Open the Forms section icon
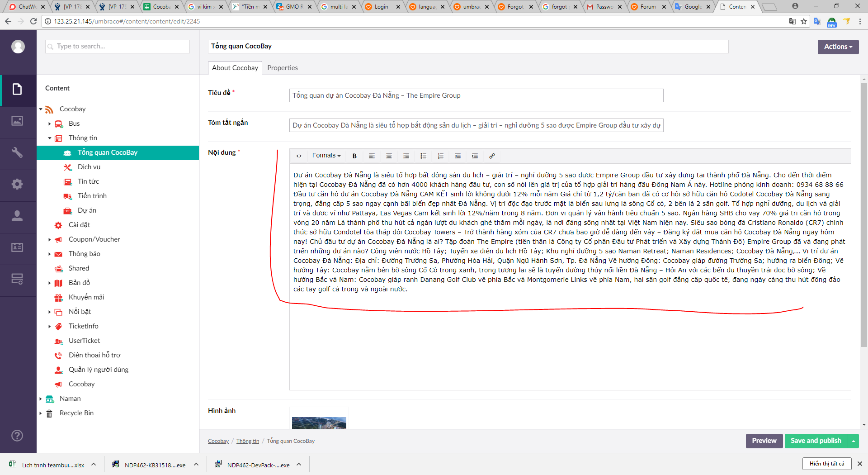The height and width of the screenshot is (475, 868). pyautogui.click(x=17, y=279)
